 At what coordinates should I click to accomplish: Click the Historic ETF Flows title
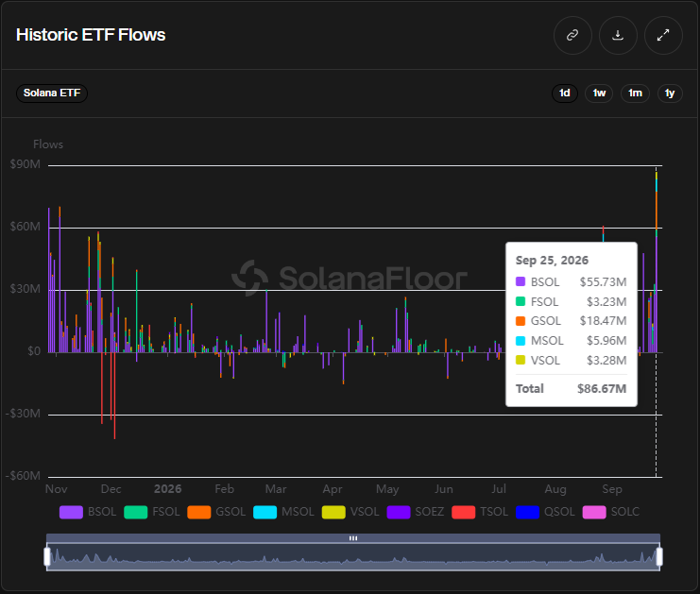[91, 35]
